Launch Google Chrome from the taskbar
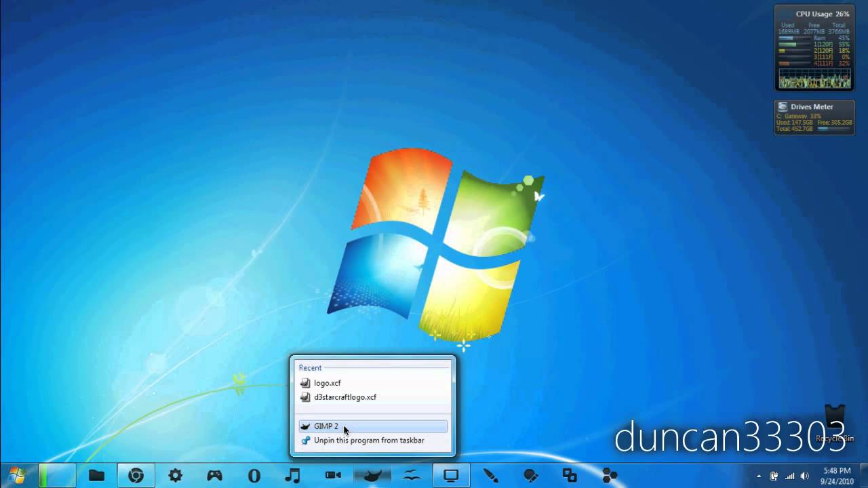Viewport: 868px width, 488px height. click(136, 475)
